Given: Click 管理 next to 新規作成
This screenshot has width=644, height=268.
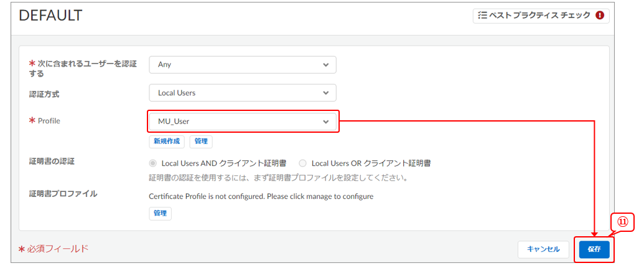Looking at the screenshot, I should pos(201,141).
